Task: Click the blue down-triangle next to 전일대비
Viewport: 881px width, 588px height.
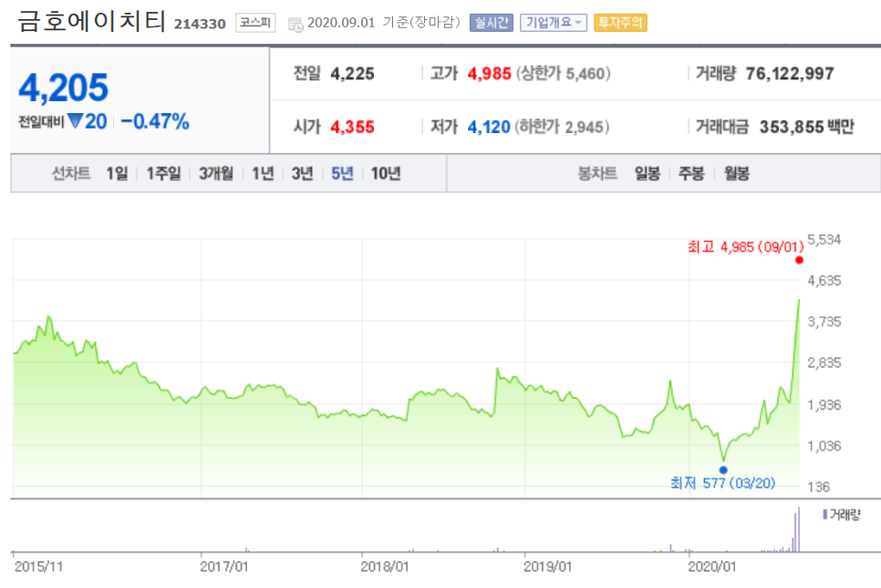Action: click(75, 120)
